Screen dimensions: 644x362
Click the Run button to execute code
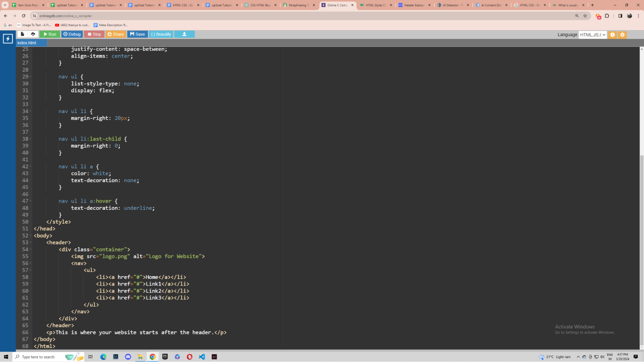[49, 34]
